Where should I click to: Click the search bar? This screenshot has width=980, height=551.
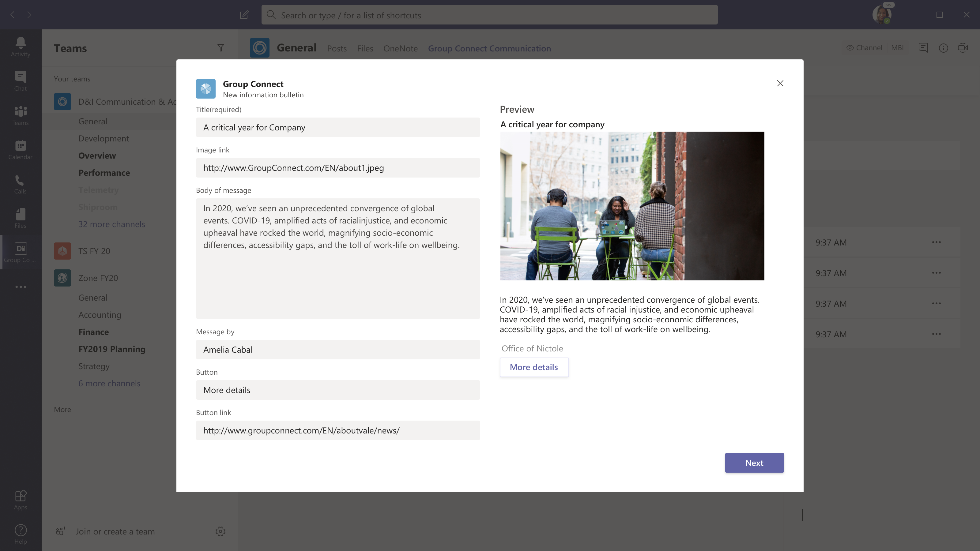point(489,15)
